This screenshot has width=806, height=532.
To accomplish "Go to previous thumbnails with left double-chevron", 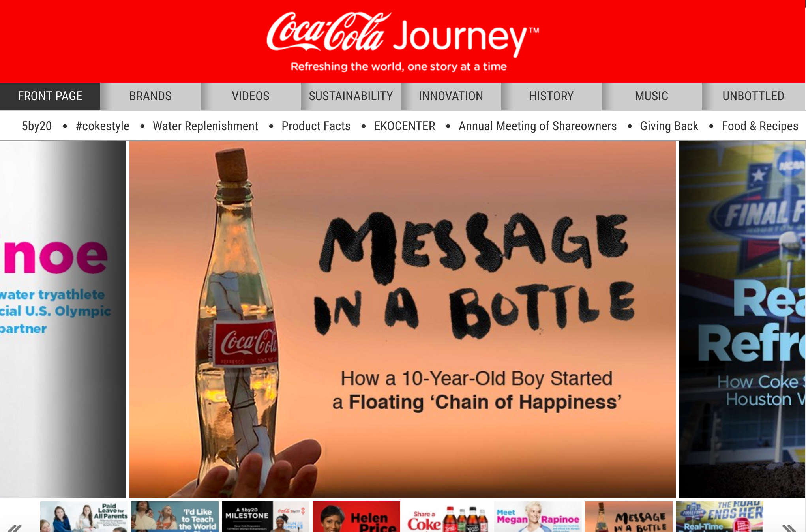I will point(15,527).
